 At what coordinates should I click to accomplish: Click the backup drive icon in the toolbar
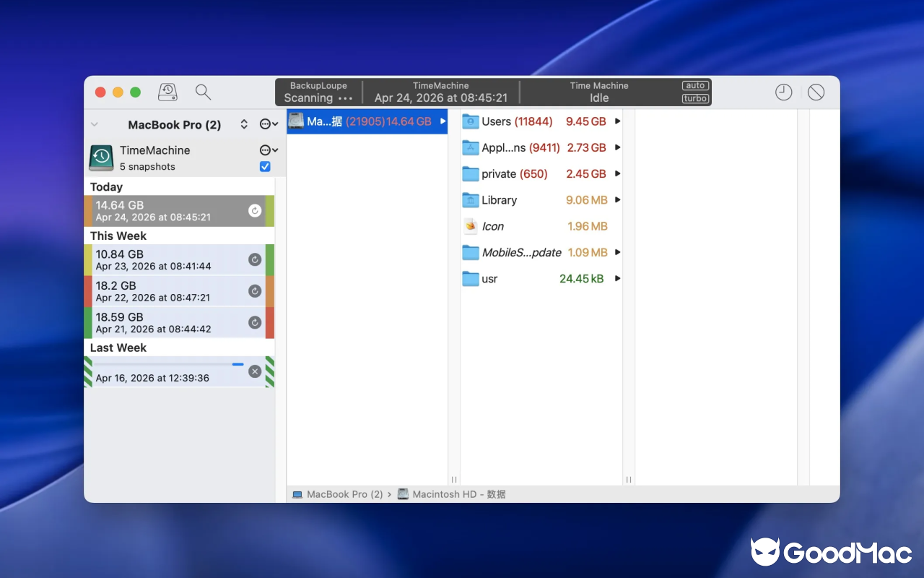coord(167,92)
